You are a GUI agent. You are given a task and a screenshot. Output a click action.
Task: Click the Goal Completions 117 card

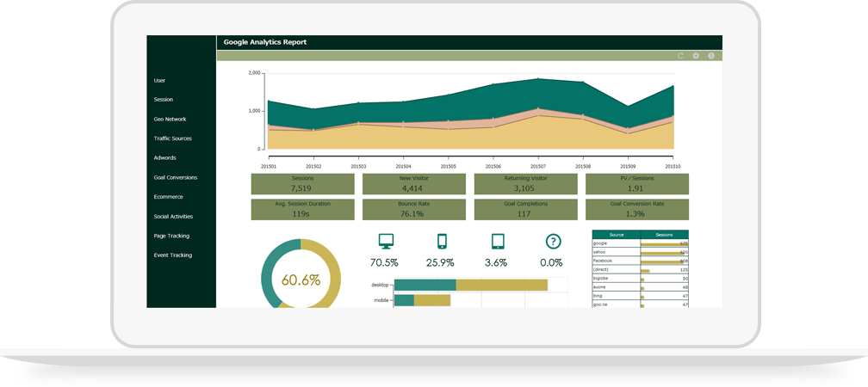(x=525, y=210)
